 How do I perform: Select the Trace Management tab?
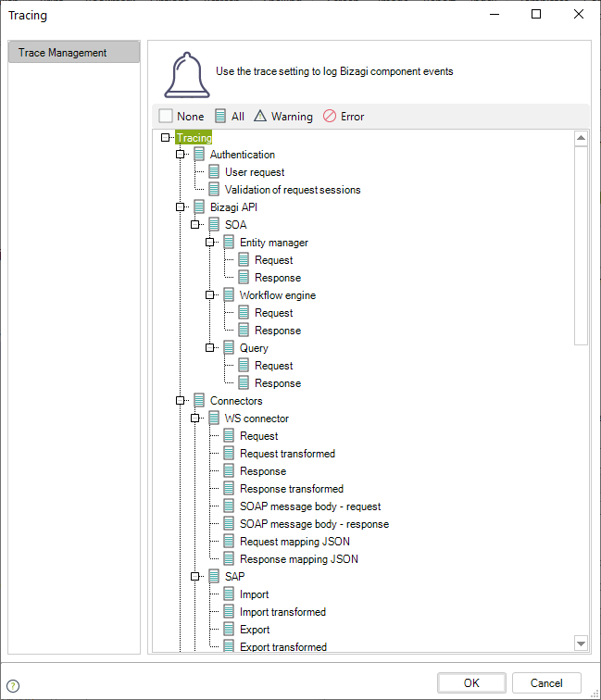click(74, 52)
